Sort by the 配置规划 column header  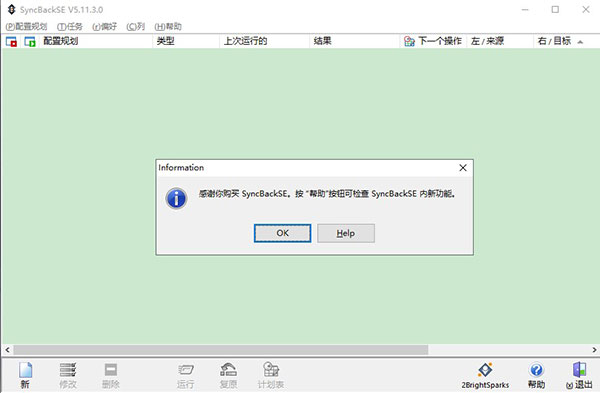[x=96, y=41]
